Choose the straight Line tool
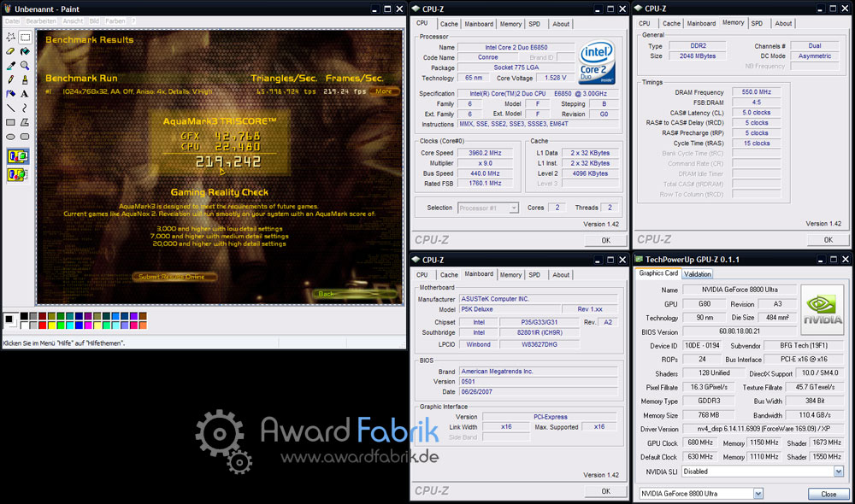The height and width of the screenshot is (504, 855). click(10, 108)
